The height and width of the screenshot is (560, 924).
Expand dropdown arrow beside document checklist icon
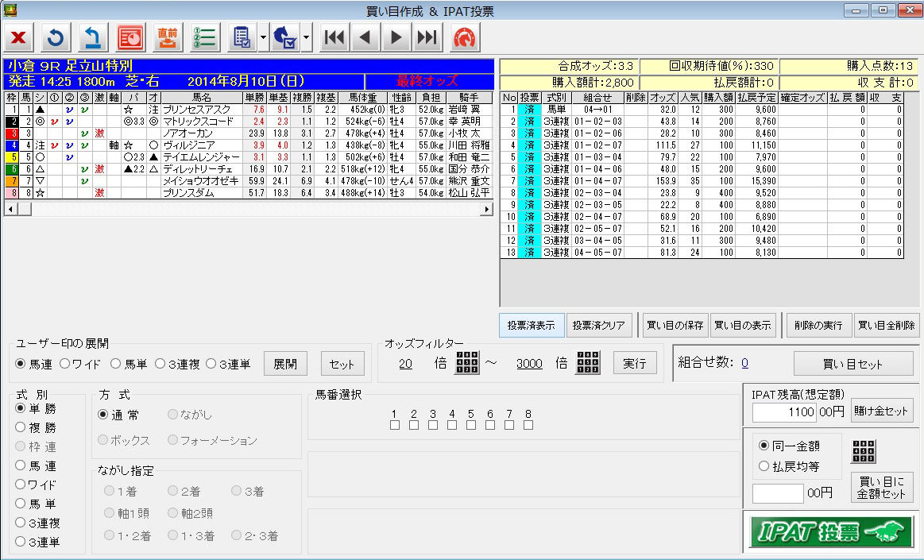[x=263, y=37]
